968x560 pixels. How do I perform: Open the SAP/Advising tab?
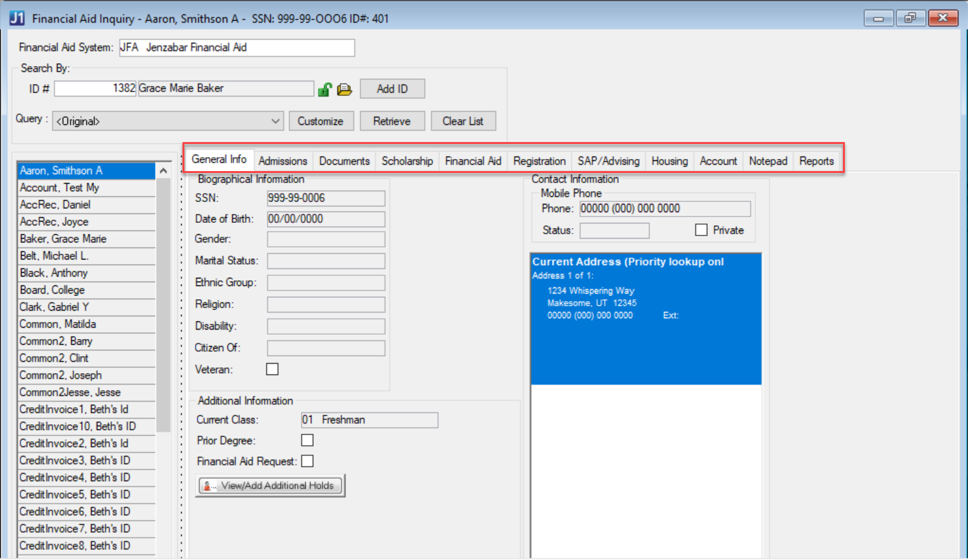[608, 161]
